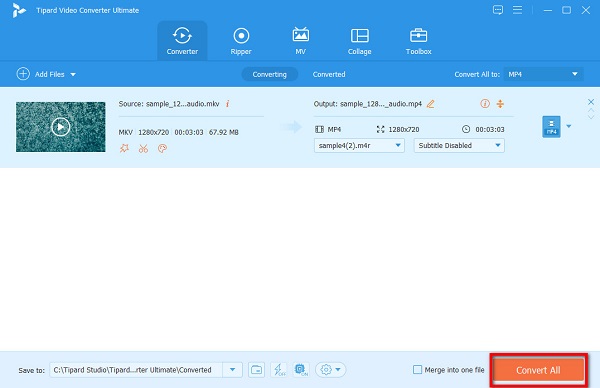Viewport: 600px width, 388px height.
Task: Switch to the Collage tab
Action: [360, 41]
